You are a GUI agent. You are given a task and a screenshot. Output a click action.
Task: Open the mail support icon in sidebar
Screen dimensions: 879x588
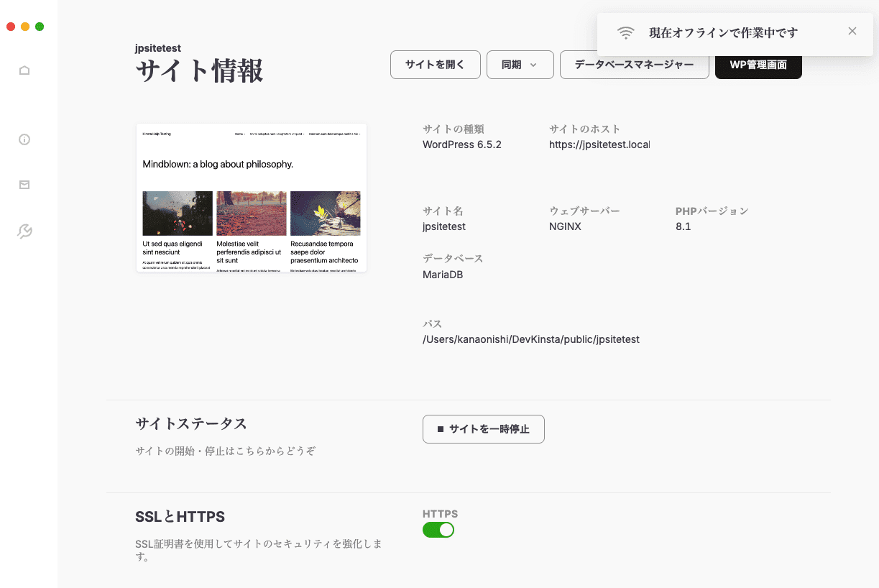click(24, 185)
